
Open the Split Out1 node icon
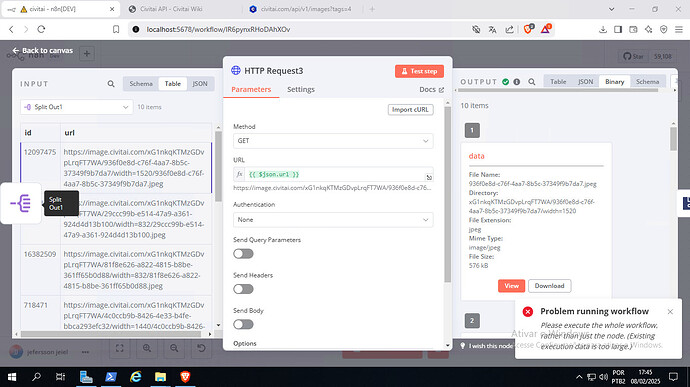tap(21, 203)
